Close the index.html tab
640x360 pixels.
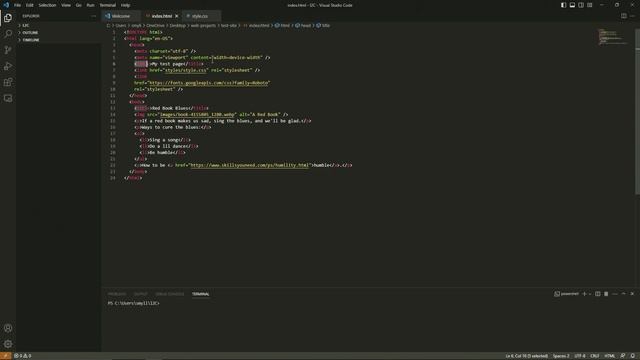[x=177, y=16]
